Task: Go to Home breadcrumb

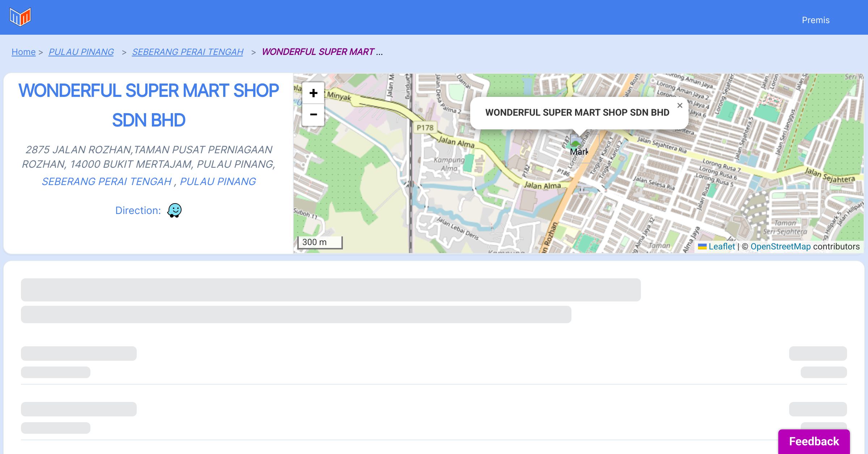Action: 24,52
